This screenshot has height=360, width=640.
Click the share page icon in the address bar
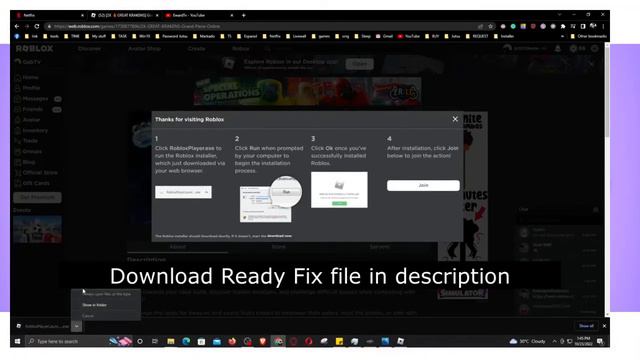[x=480, y=26]
